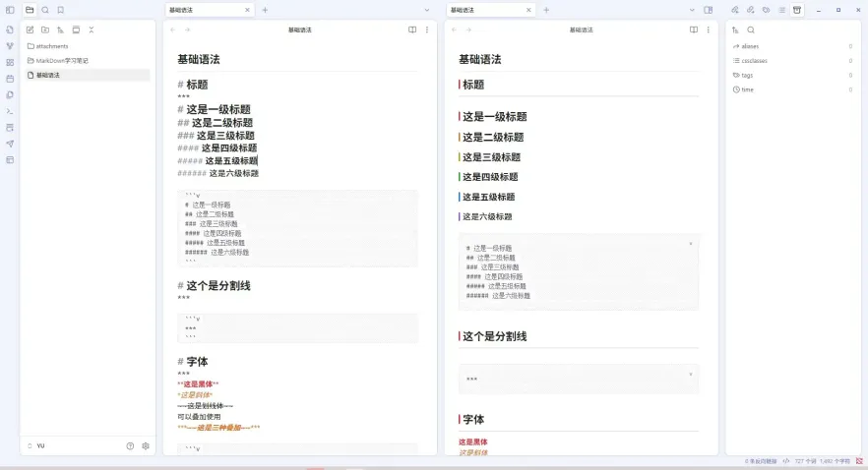Open the search tab in left sidebar

45,10
